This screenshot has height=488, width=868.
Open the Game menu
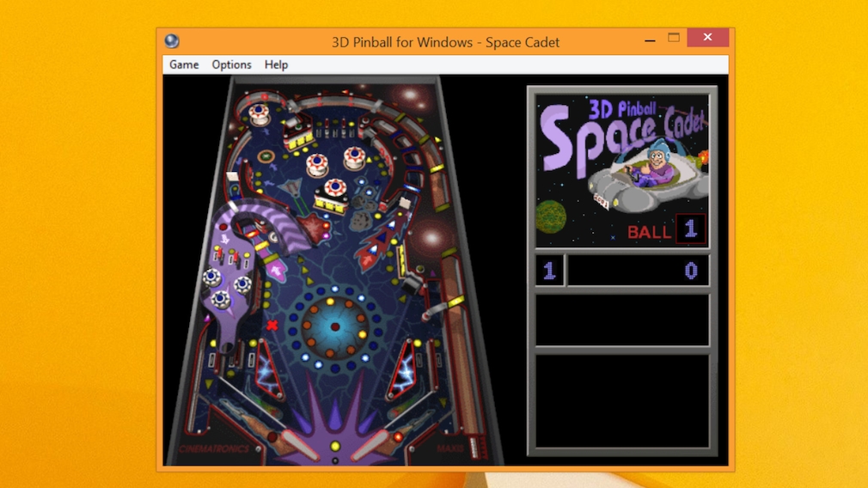[x=184, y=64]
